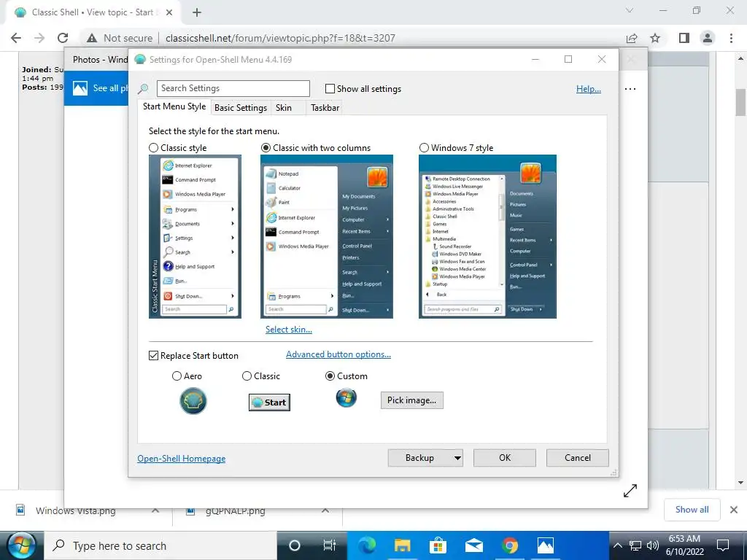This screenshot has height=560, width=747.
Task: Bookmark this page with the star icon
Action: pyautogui.click(x=656, y=38)
